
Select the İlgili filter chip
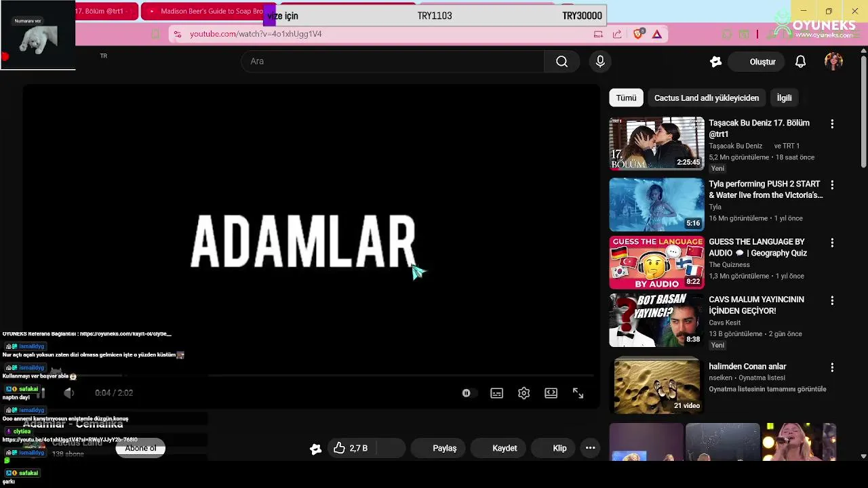tap(784, 98)
